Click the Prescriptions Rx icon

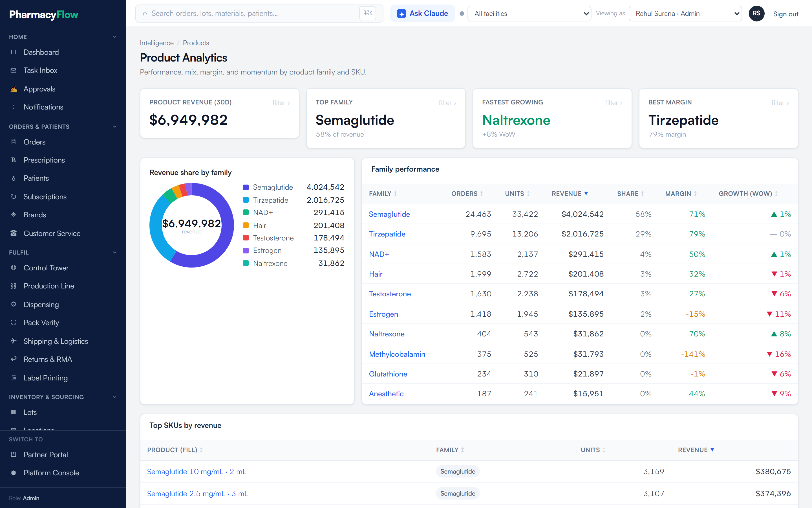14,160
